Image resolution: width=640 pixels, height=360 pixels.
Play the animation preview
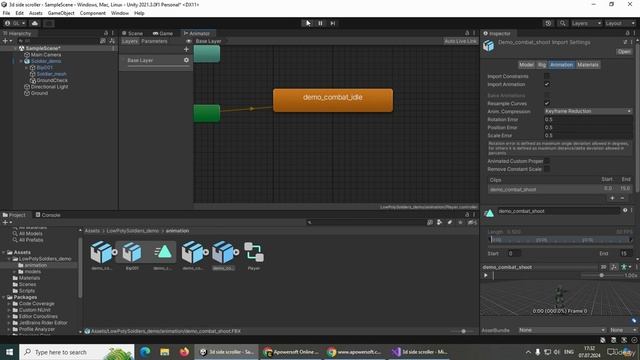point(486,276)
